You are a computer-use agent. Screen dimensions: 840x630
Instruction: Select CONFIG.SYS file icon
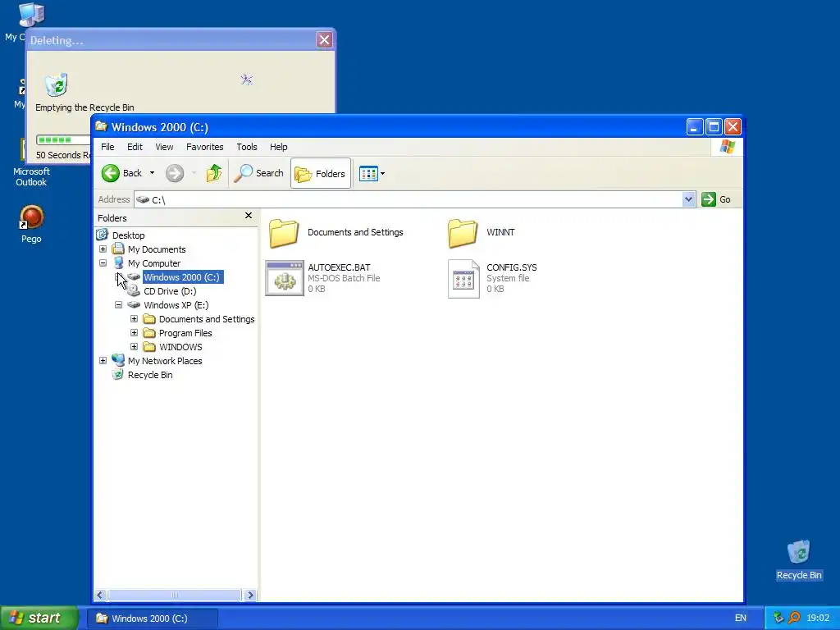(463, 279)
